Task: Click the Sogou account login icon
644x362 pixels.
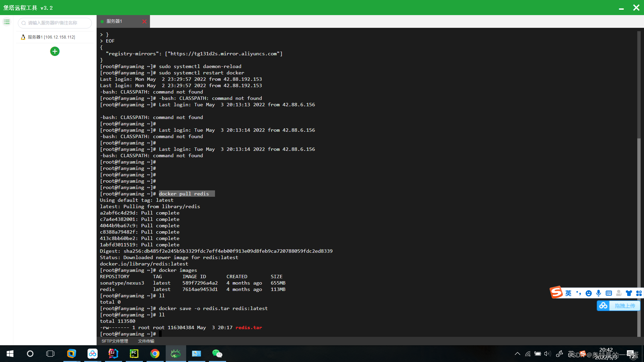Action: point(619,293)
